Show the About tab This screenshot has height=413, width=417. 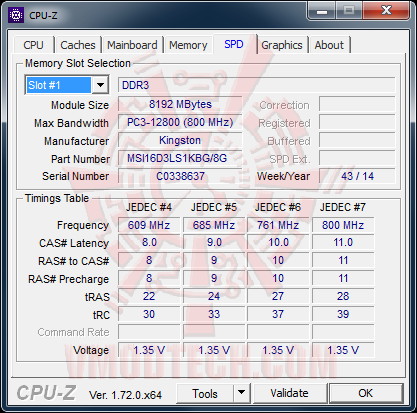tap(329, 45)
